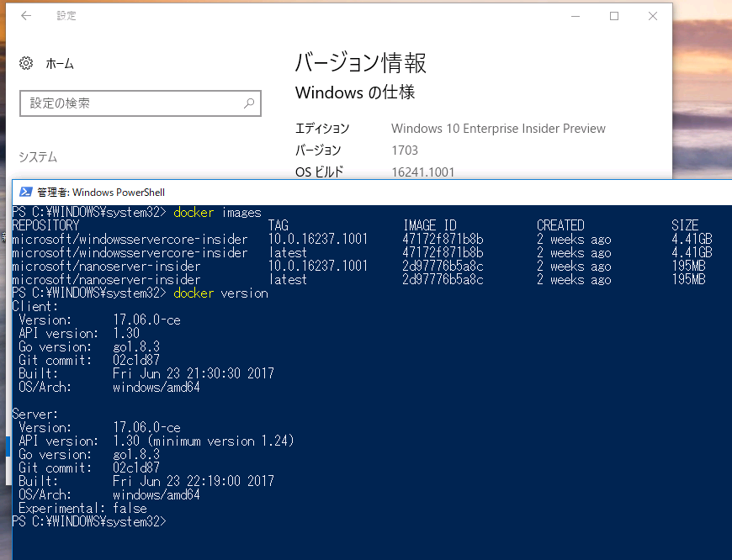
Task: Click the docker version command text
Action: click(220, 293)
